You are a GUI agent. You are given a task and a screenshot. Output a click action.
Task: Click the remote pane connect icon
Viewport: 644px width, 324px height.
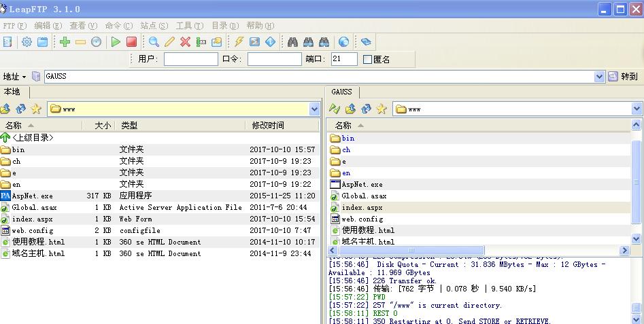pyautogui.click(x=335, y=109)
